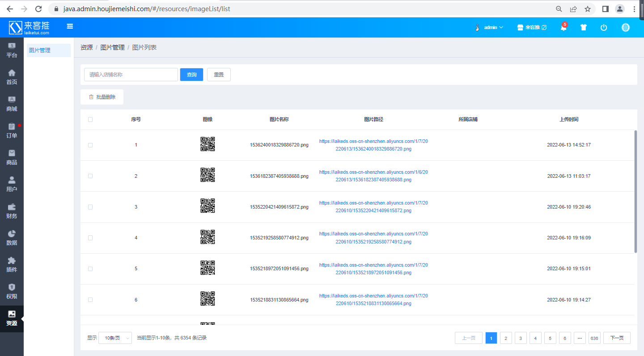The width and height of the screenshot is (644, 356).
Task: Click the QR thumbnail in row 6
Action: (208, 299)
